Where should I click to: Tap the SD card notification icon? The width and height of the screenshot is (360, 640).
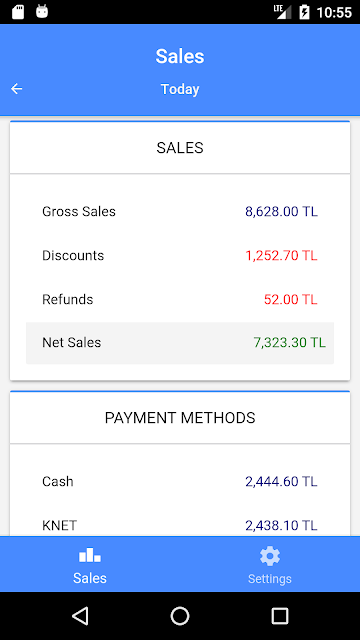coord(18,12)
